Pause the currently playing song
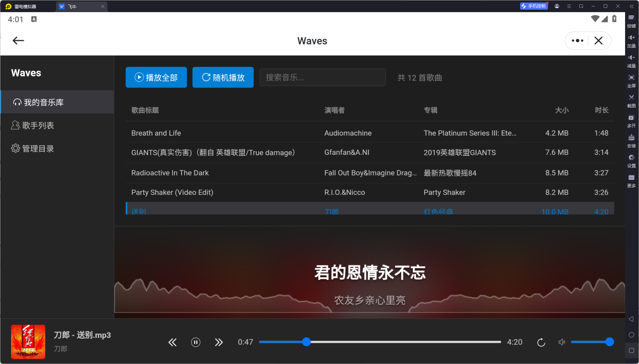This screenshot has width=639, height=364. click(x=196, y=342)
